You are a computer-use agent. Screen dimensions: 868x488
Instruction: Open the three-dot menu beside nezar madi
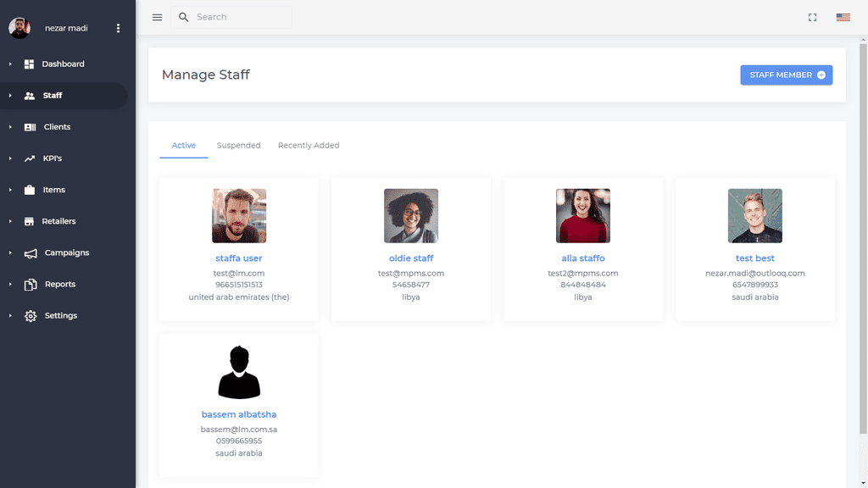[118, 28]
